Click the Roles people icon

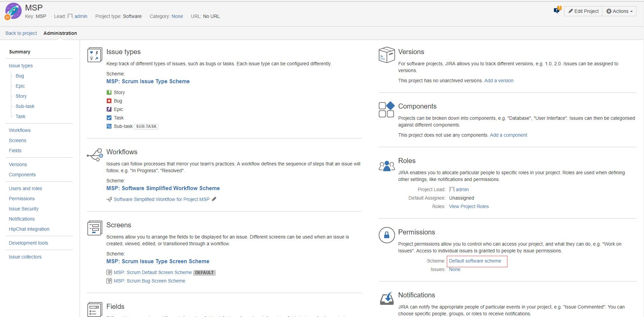387,166
